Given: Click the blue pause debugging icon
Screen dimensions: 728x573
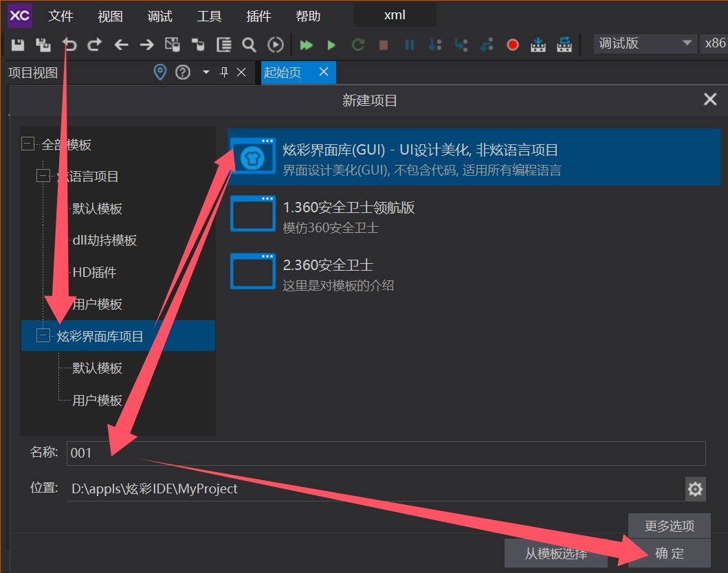Looking at the screenshot, I should tap(410, 45).
